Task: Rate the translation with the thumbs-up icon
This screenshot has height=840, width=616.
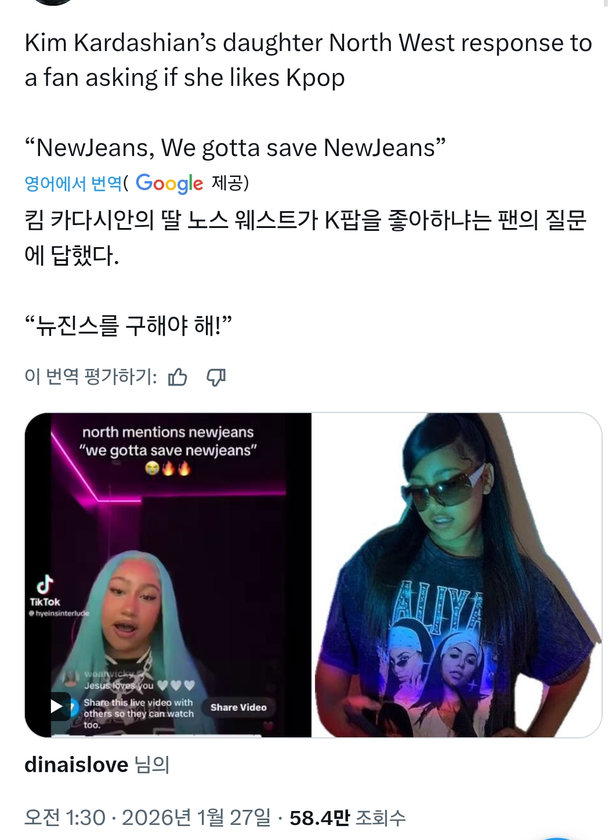Action: (177, 378)
